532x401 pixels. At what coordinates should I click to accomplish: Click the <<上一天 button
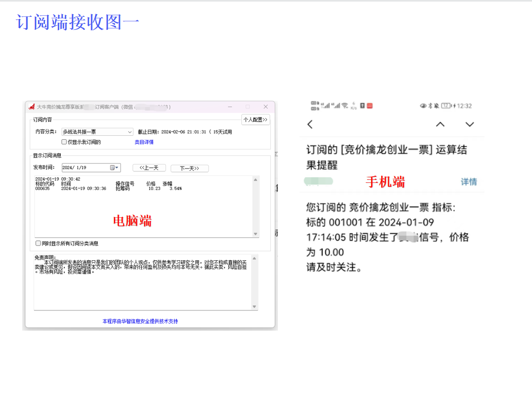[149, 168]
